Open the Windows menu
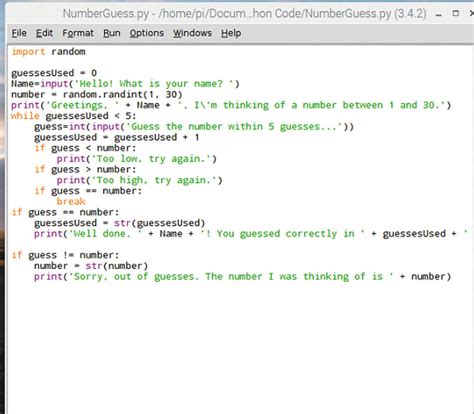 pyautogui.click(x=192, y=33)
